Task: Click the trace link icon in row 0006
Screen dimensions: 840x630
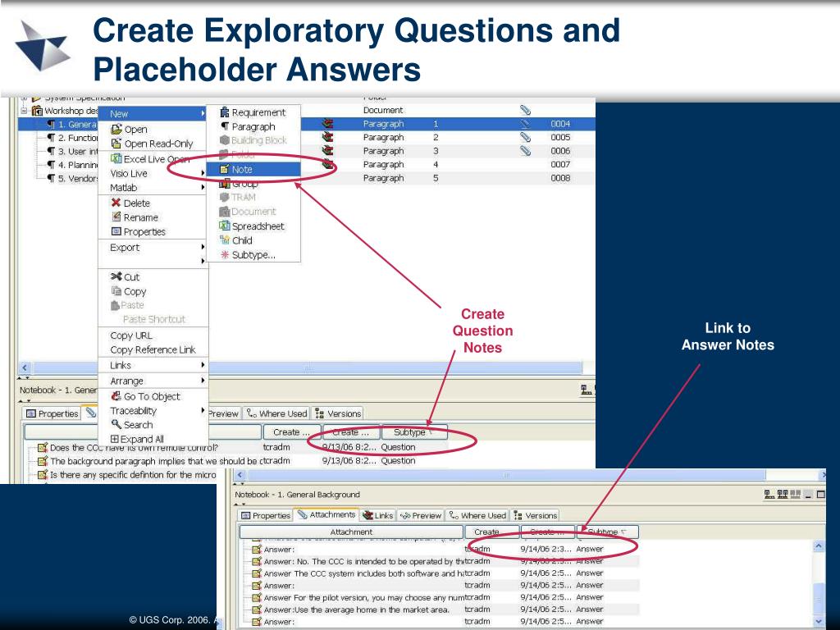Action: tap(328, 151)
